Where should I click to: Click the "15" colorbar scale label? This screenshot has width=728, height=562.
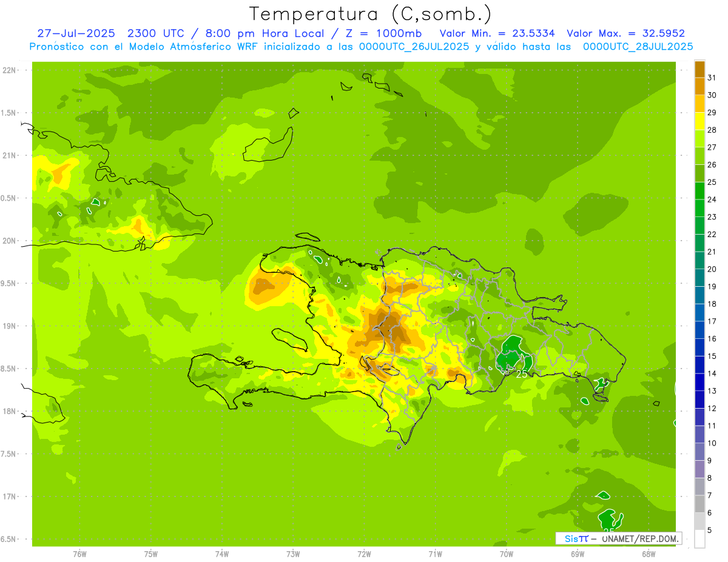point(712,356)
